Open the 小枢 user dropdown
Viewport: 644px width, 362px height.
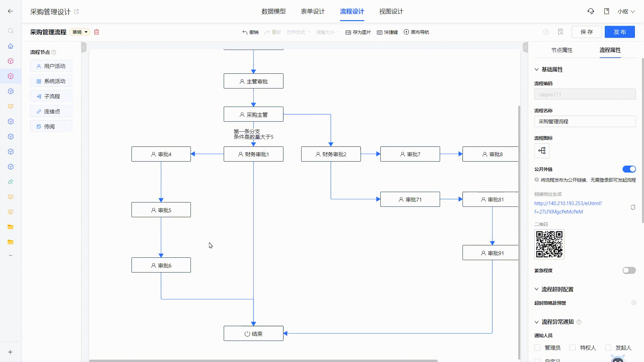(626, 11)
